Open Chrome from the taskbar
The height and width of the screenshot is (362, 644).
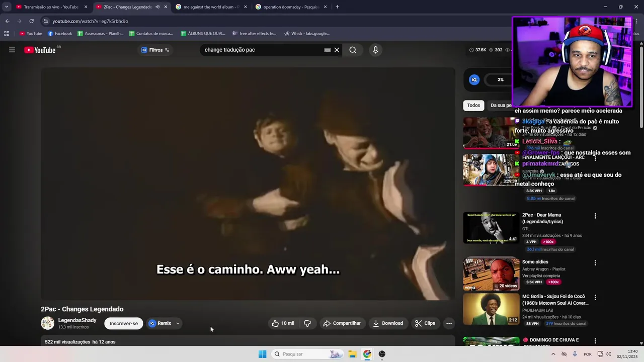coord(367,354)
